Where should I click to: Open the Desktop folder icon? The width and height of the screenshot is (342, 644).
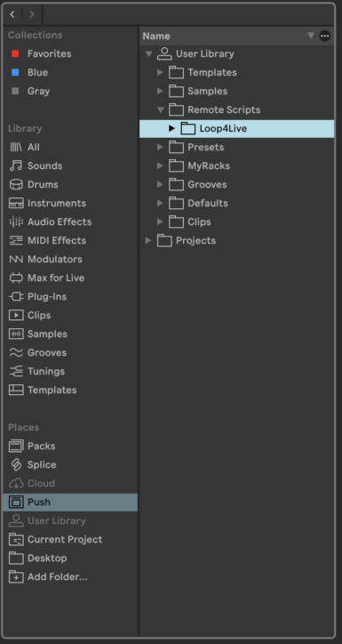[x=16, y=558]
